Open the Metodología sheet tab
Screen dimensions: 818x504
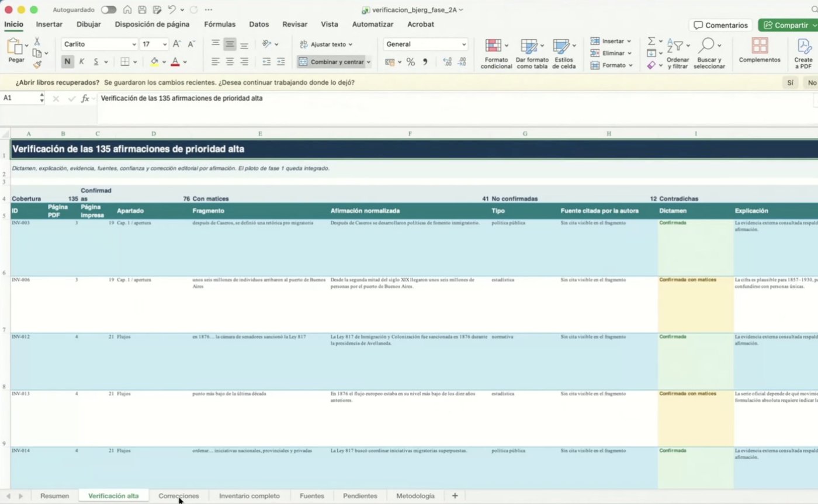pos(415,496)
